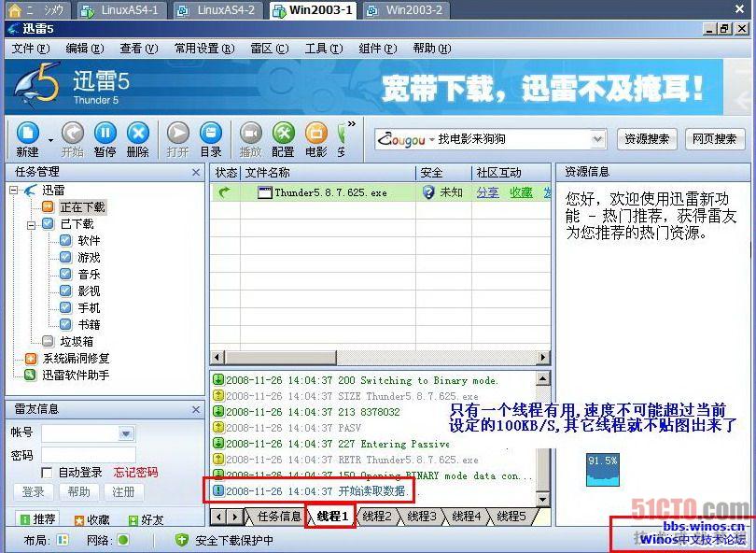This screenshot has height=553, width=756.
Task: Open the 组件 menu
Action: click(x=377, y=49)
